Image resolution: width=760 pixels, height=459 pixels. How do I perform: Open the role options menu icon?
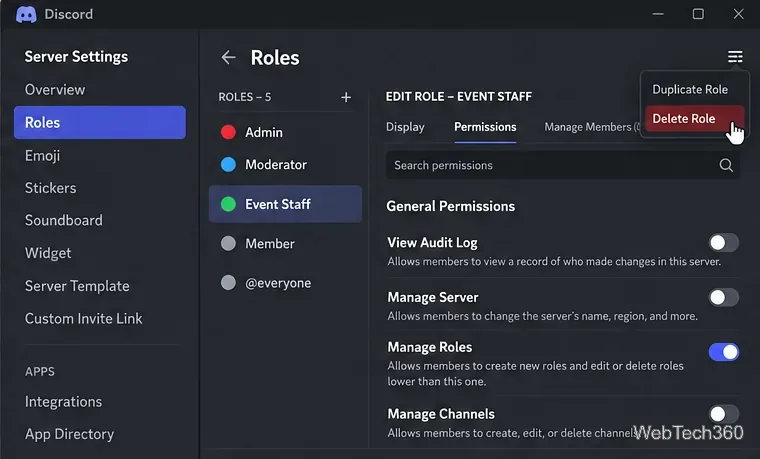pos(735,57)
